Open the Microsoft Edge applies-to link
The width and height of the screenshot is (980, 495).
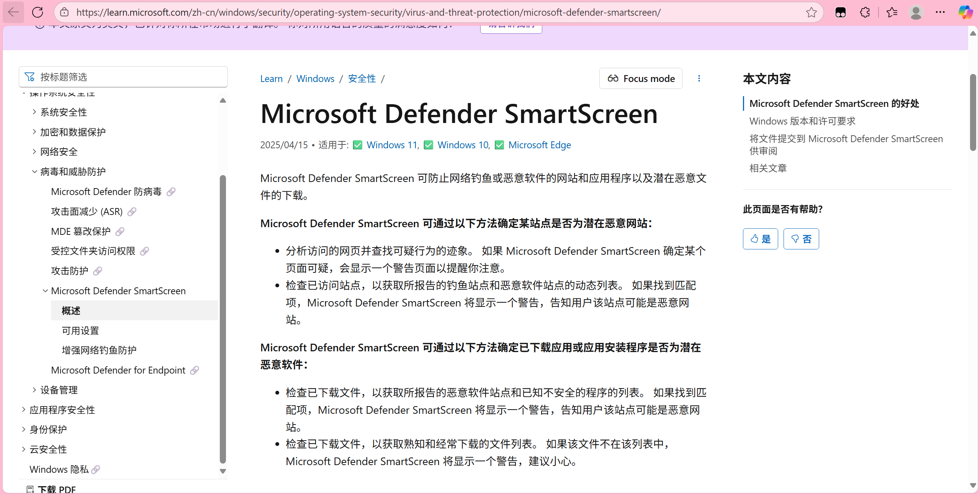tap(539, 145)
